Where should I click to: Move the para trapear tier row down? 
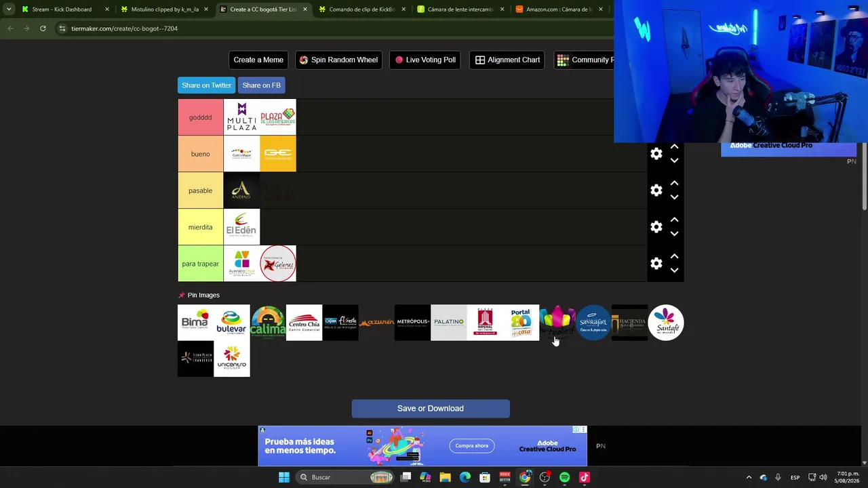(x=674, y=270)
